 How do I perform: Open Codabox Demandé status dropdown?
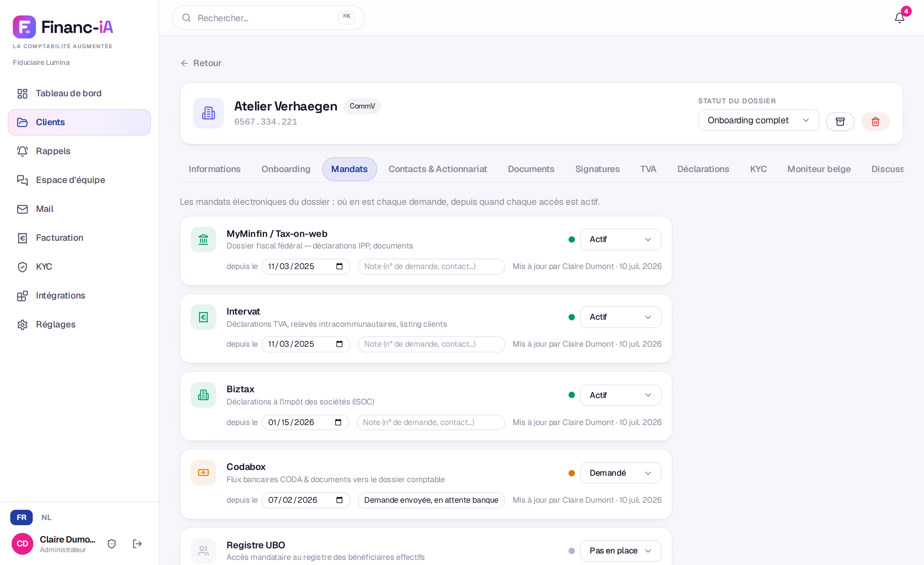(620, 473)
